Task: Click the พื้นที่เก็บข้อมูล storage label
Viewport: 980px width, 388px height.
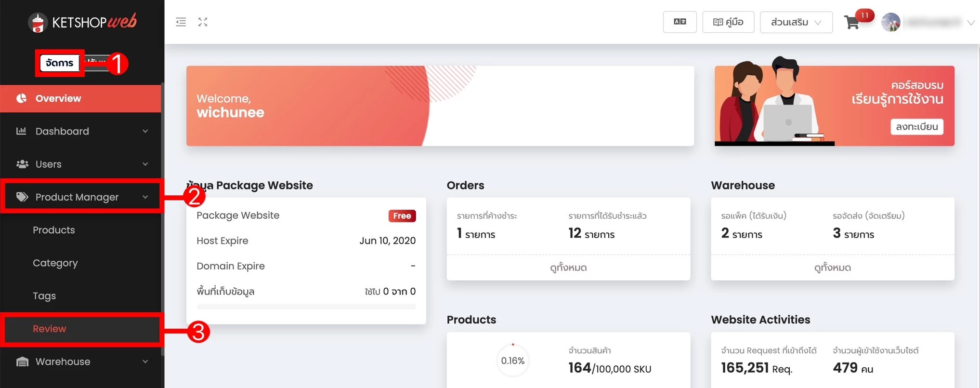Action: click(x=225, y=292)
